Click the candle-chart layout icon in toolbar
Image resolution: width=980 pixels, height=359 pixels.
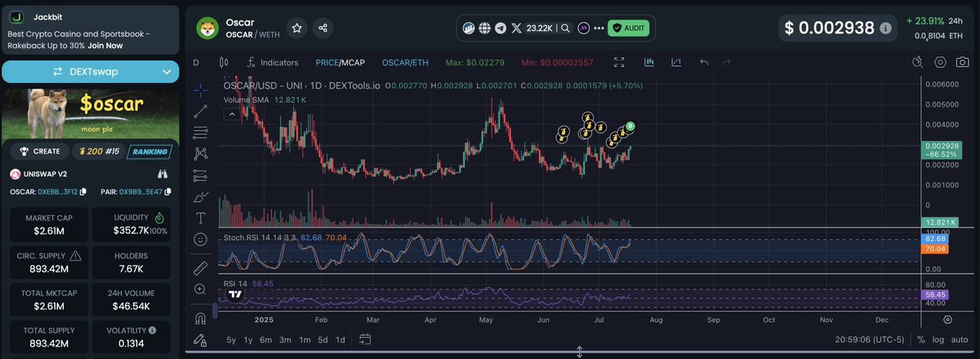click(649, 62)
